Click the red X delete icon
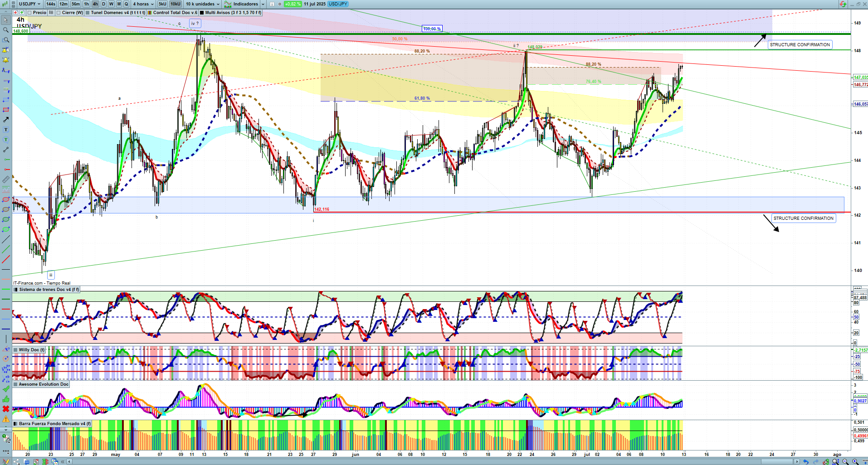Screen dimensions: 868x465 pyautogui.click(x=6, y=409)
